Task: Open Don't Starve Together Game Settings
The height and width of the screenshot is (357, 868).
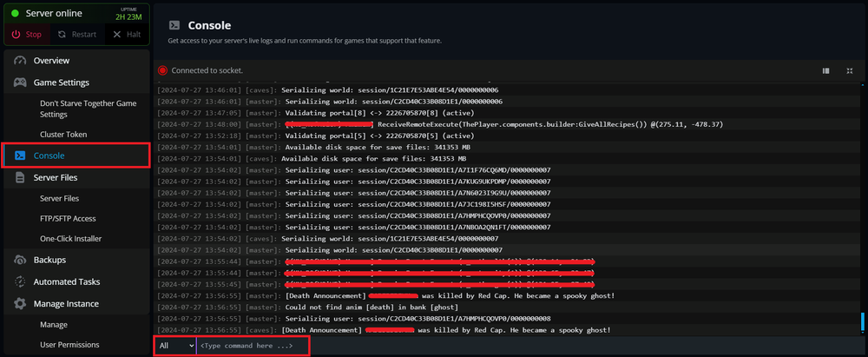Action: coord(89,109)
